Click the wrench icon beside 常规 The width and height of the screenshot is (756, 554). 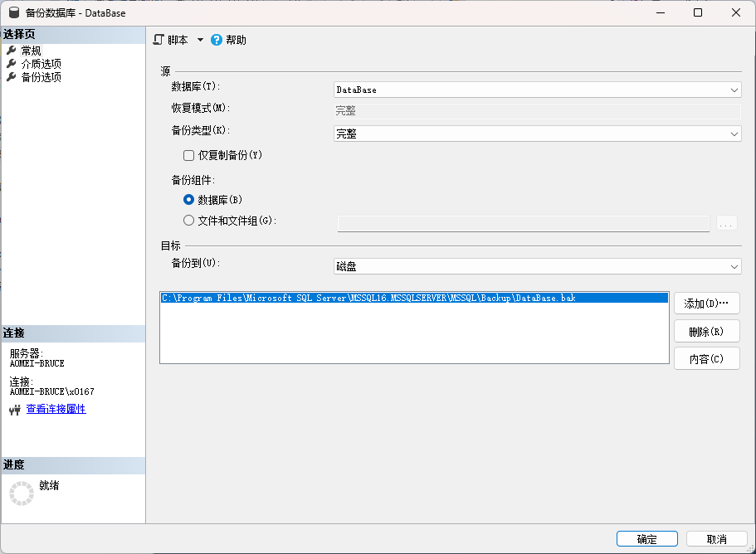(x=11, y=50)
